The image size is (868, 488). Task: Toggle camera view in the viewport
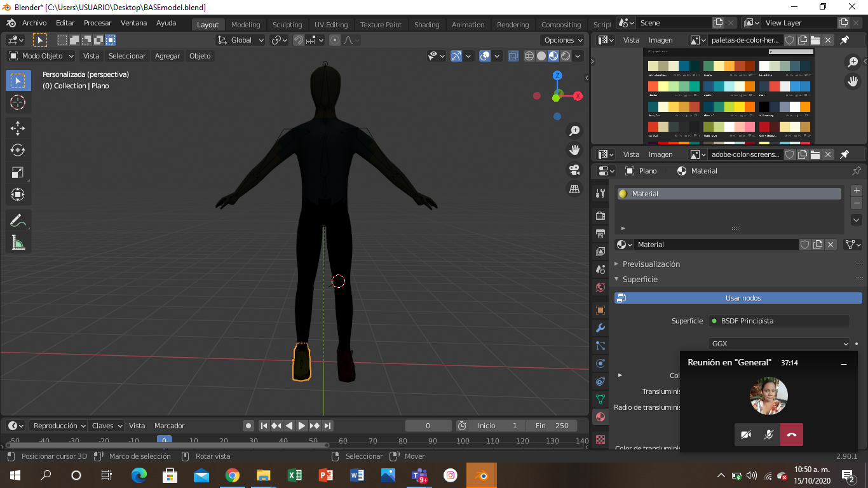[574, 170]
